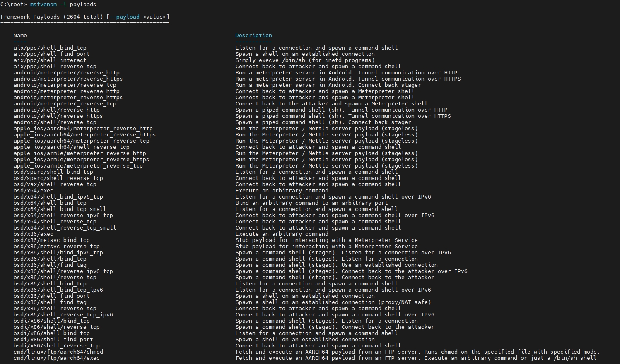Click 'Spawn a command shell (staged). Use an established connection'

point(337,265)
